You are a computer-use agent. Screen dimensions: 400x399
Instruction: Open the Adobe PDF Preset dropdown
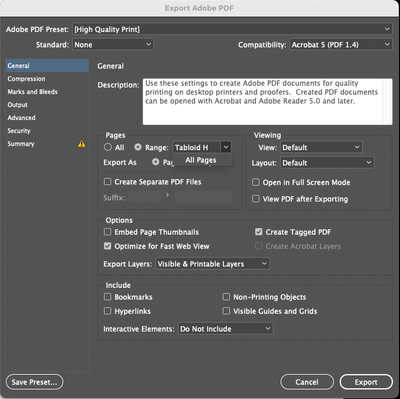tap(232, 29)
